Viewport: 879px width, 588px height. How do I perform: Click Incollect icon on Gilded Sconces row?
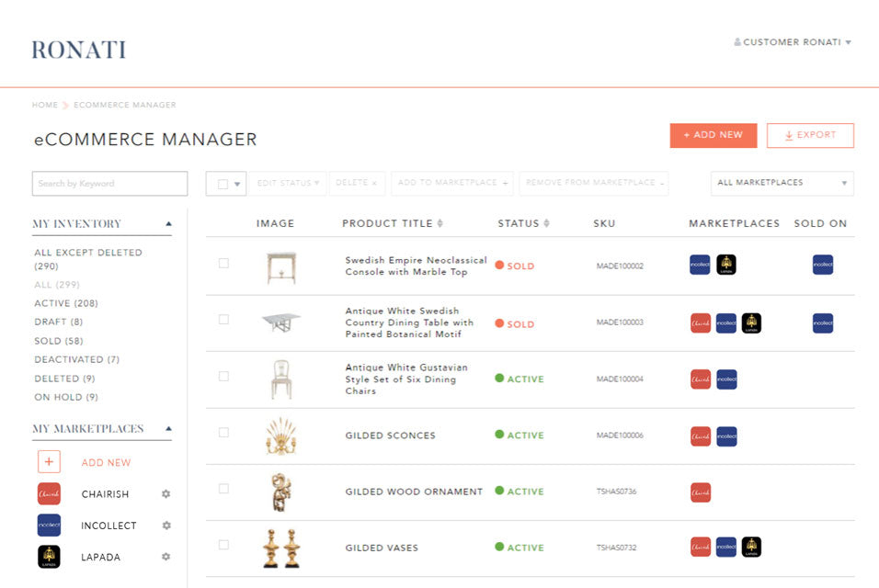point(726,436)
